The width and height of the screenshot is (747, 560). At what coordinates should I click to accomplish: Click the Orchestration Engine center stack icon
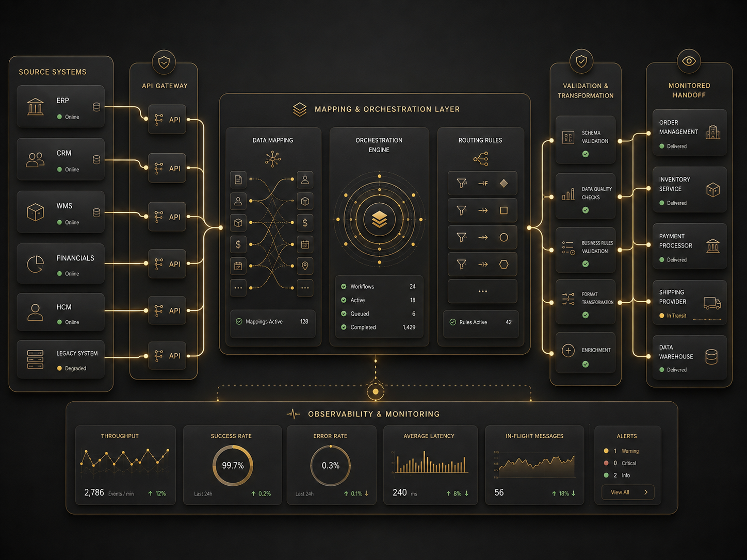[379, 220]
